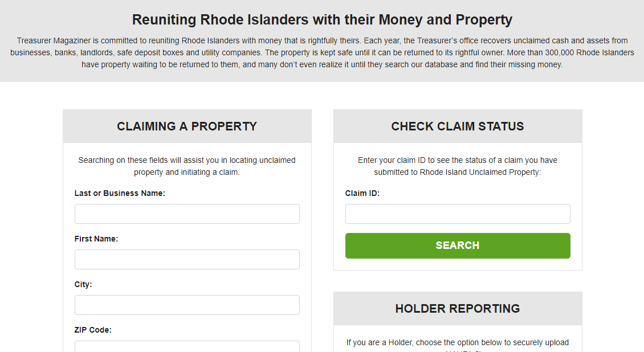
Task: Click the Holder upload instruction text
Action: click(458, 342)
